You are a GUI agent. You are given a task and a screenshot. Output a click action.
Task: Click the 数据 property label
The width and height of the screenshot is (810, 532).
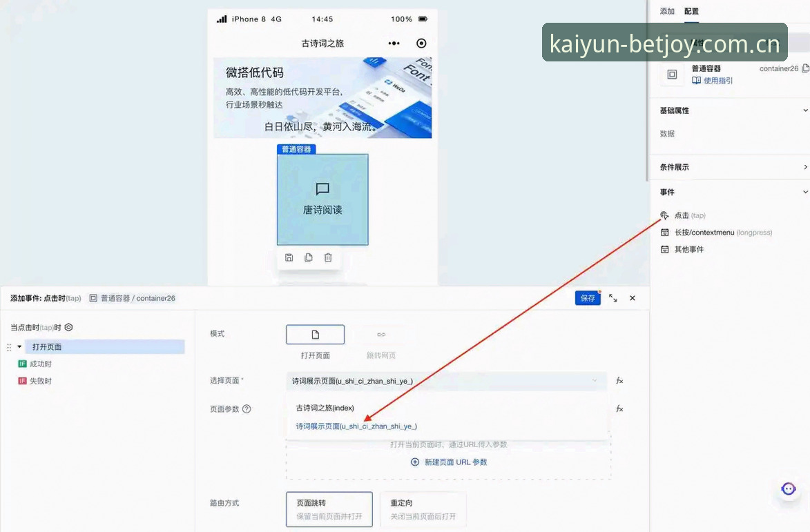point(667,134)
